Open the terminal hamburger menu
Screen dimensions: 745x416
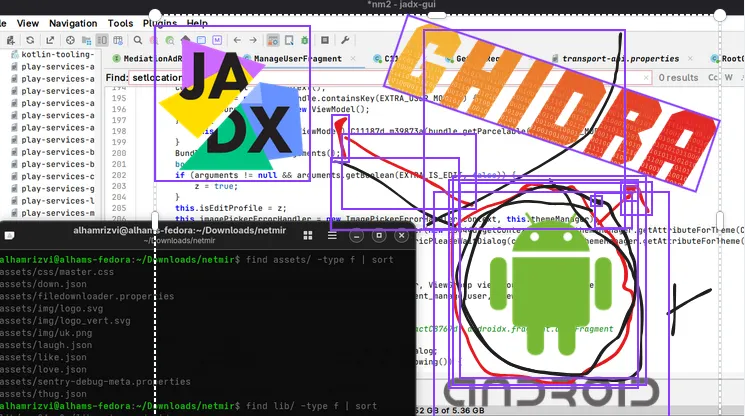point(332,236)
